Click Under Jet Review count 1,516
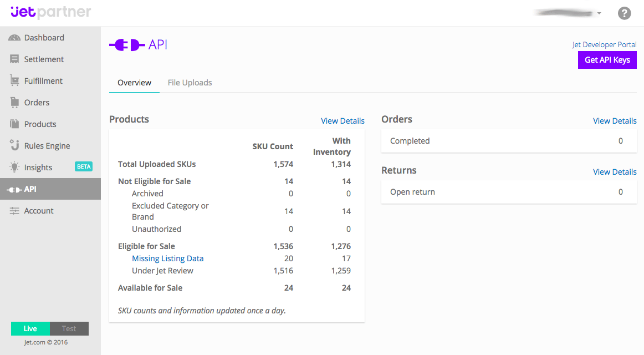The image size is (644, 355). [283, 271]
